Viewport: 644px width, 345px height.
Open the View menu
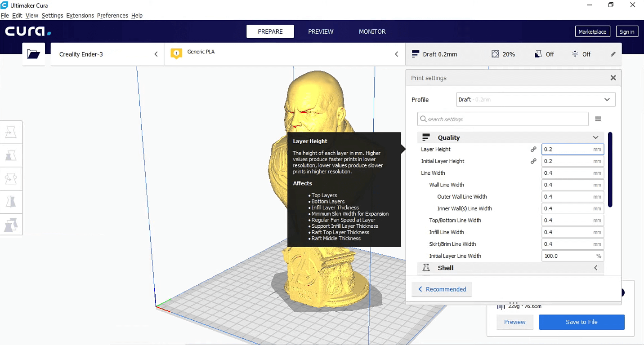click(32, 15)
